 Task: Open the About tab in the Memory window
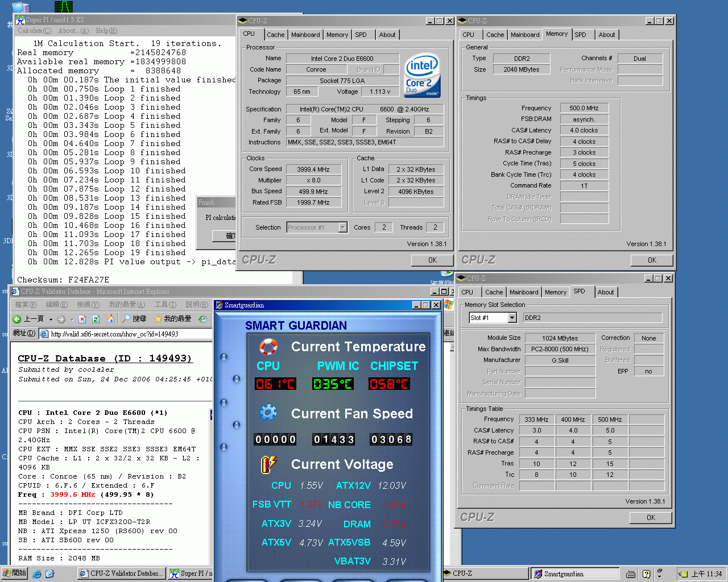pos(606,35)
